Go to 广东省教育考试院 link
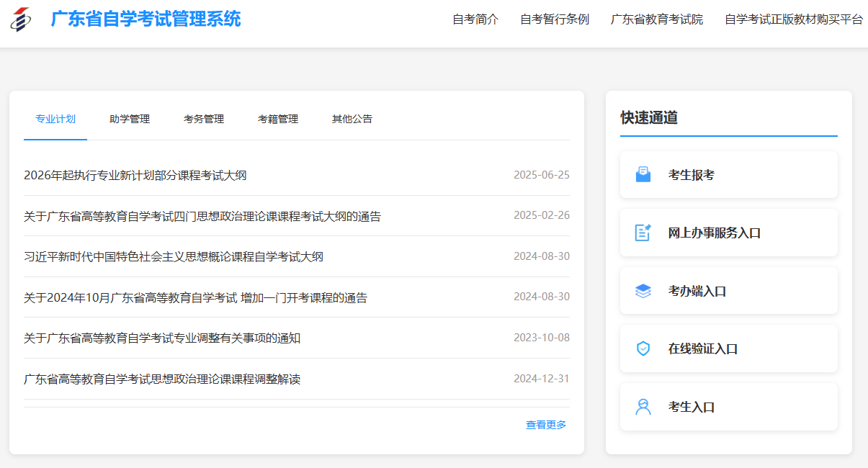The image size is (868, 468). [657, 19]
